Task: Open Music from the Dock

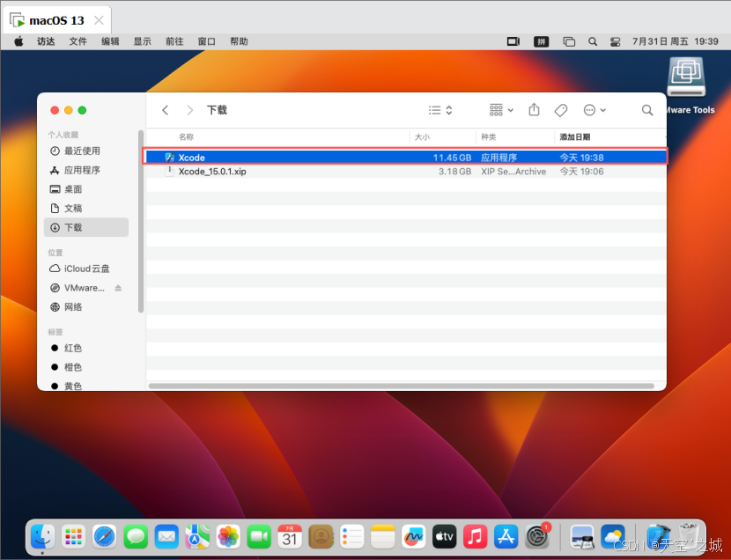Action: (475, 537)
